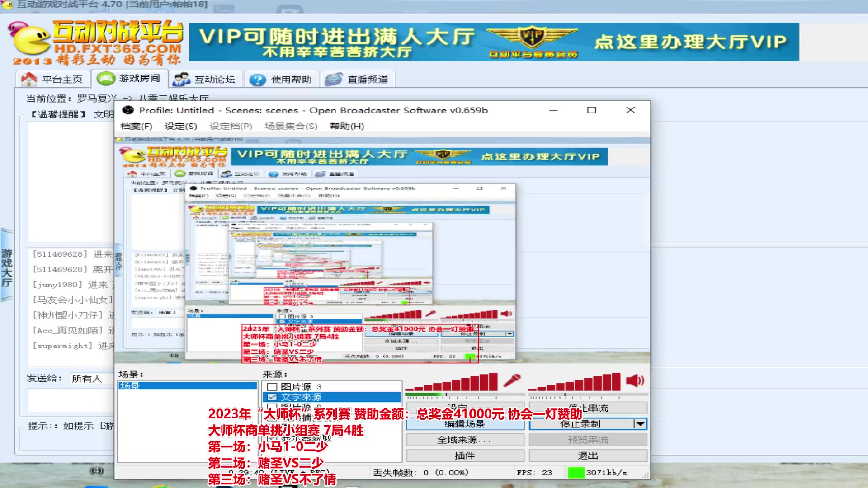Click chat line [supermight]

73,346
